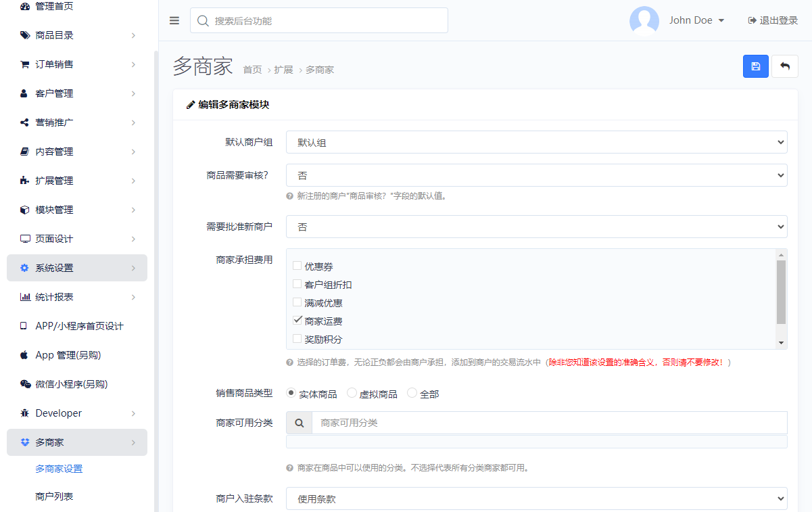The height and width of the screenshot is (512, 812).
Task: Click the Apple icon beside App 管理(另购)
Action: [x=25, y=355]
